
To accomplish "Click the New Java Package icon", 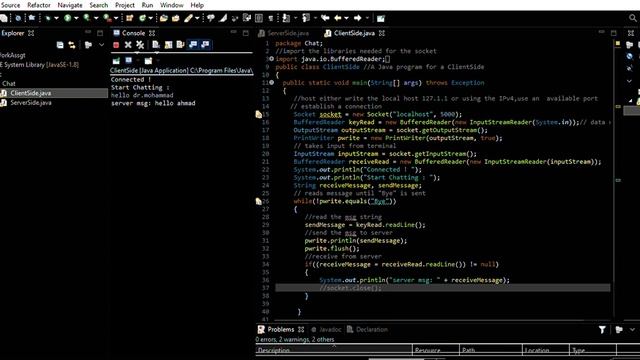I will point(129,18).
